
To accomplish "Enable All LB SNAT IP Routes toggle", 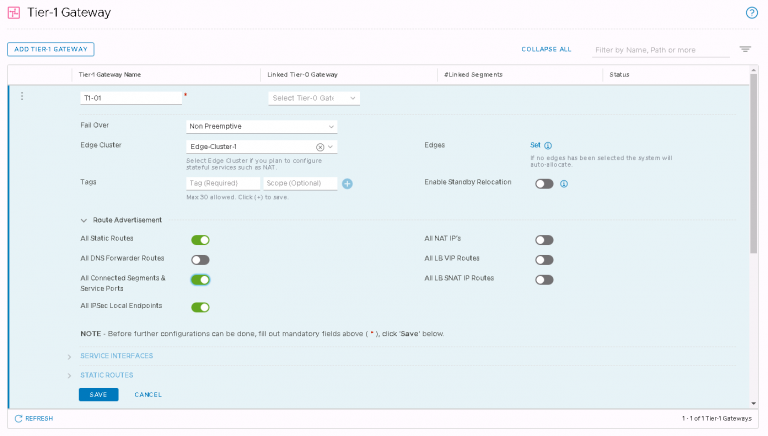I will point(544,280).
